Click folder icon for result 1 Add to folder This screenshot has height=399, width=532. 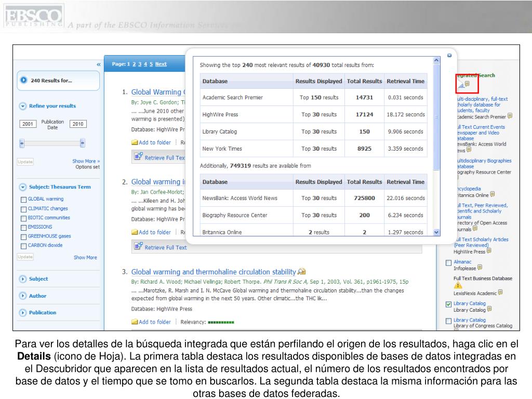pyautogui.click(x=135, y=142)
